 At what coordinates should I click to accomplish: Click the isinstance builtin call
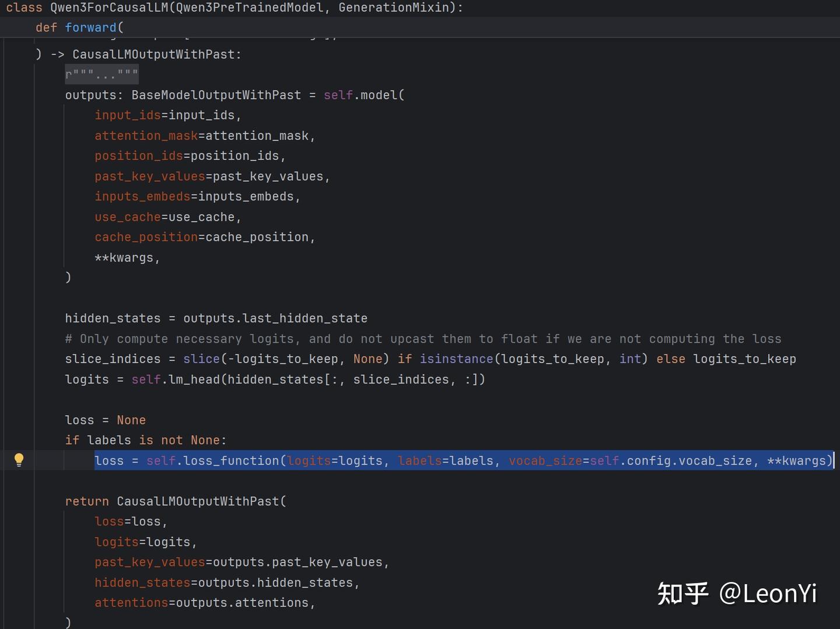456,359
